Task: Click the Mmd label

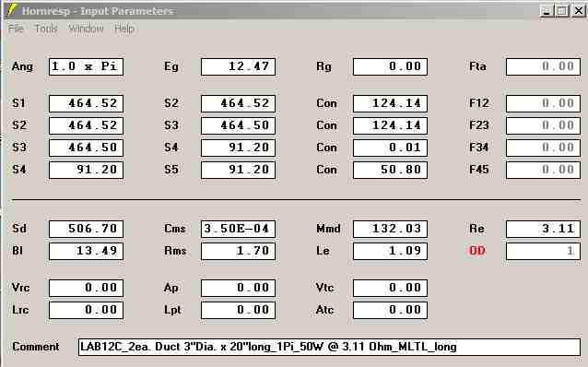Action: click(x=328, y=229)
